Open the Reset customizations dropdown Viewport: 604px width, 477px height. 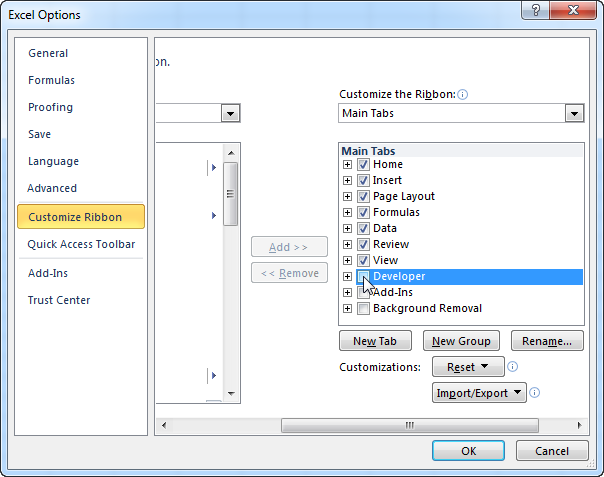pyautogui.click(x=468, y=366)
